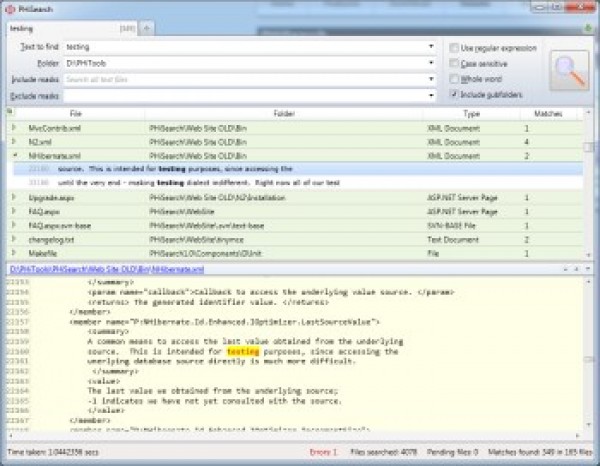Toggle the Case sensitive checkbox

[455, 63]
